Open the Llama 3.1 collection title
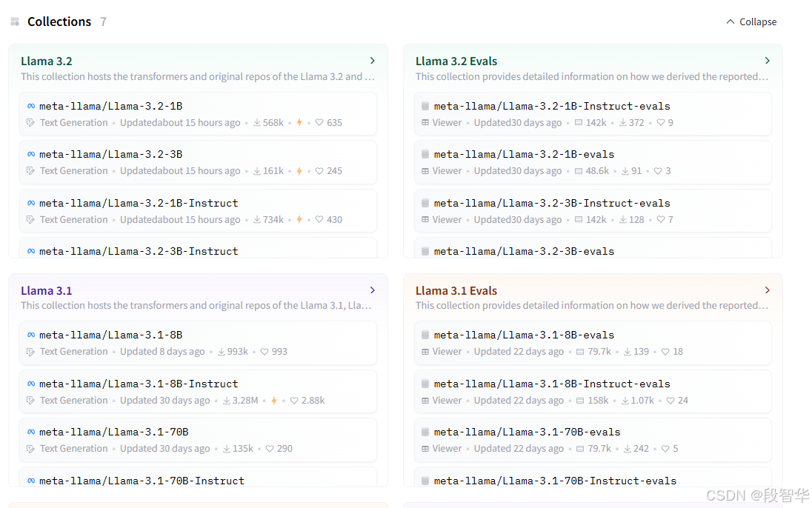 coord(47,290)
